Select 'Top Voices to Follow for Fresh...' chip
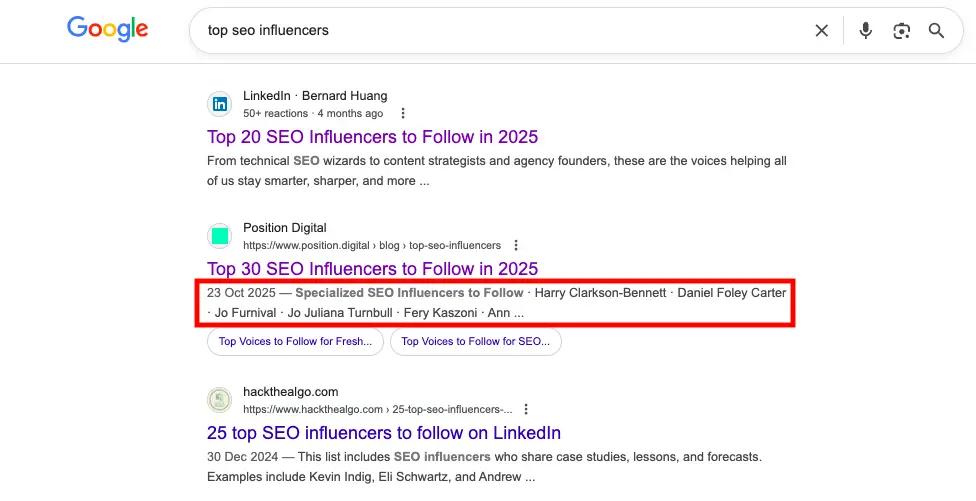This screenshot has height=501, width=976. pyautogui.click(x=295, y=342)
